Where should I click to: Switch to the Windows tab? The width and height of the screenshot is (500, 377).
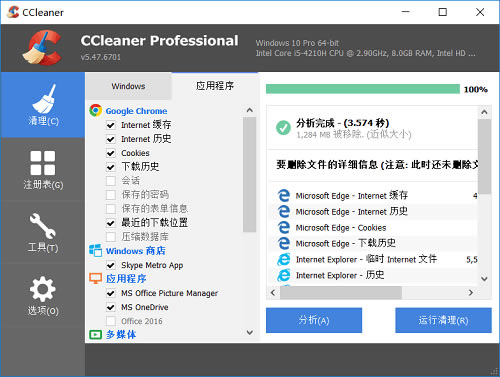pos(128,86)
